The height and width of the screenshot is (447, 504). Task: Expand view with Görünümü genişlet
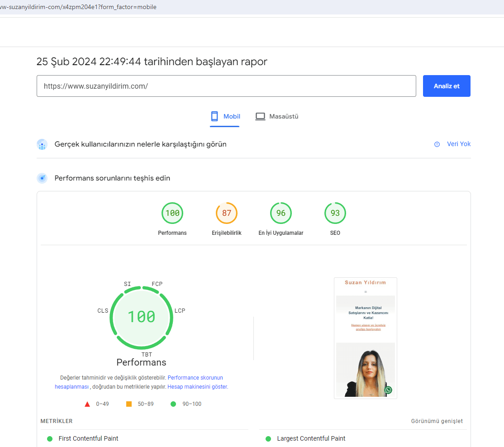(437, 421)
